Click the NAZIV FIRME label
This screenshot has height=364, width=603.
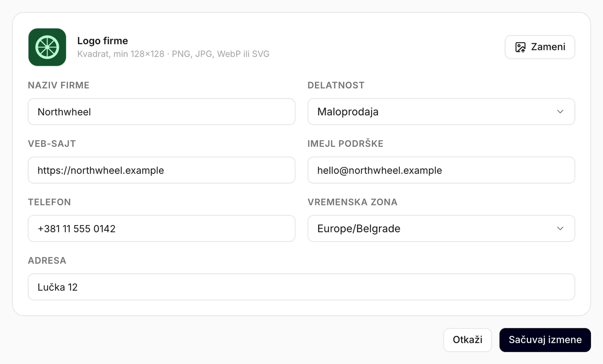pos(59,85)
